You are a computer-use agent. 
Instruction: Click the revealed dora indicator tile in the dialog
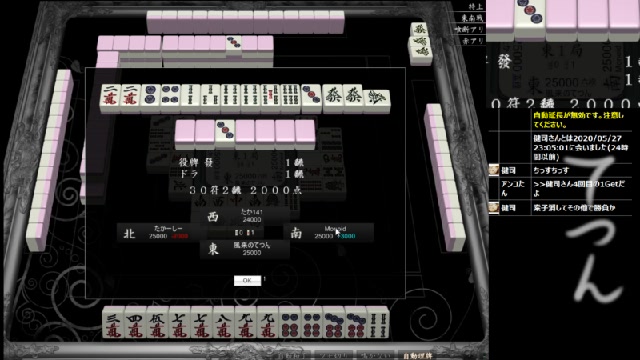coord(225,133)
